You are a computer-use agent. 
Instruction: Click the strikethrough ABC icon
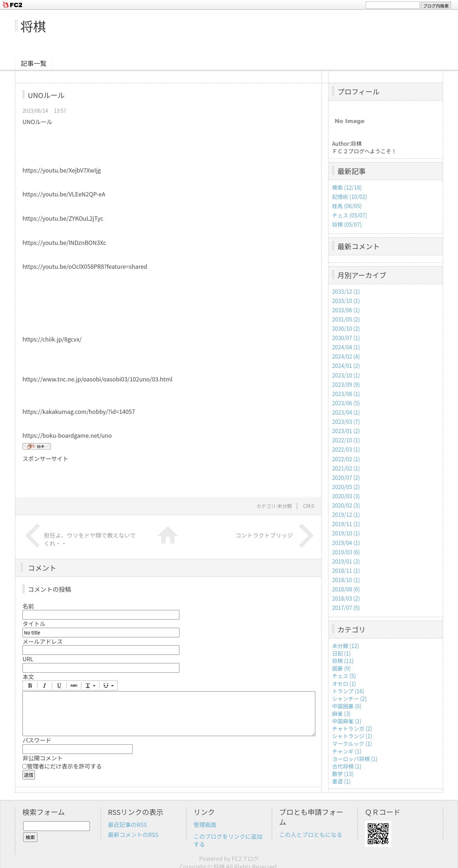[x=74, y=685]
